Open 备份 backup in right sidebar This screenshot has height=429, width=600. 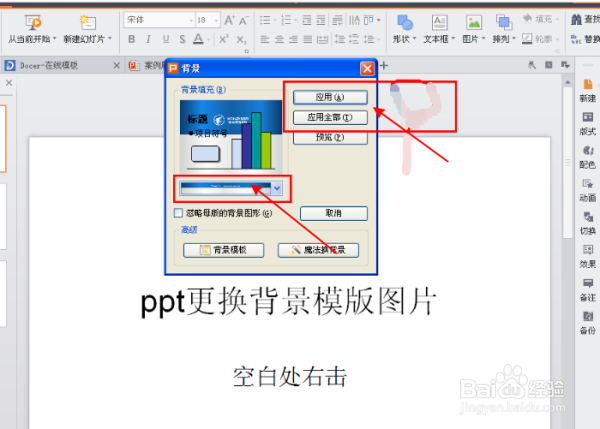pos(588,323)
